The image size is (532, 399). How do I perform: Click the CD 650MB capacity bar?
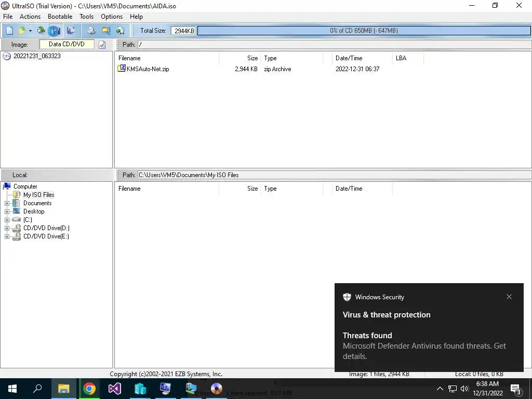[364, 31]
